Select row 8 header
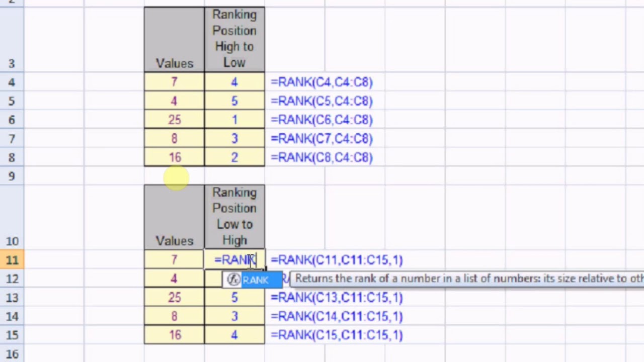The height and width of the screenshot is (362, 644). 12,157
